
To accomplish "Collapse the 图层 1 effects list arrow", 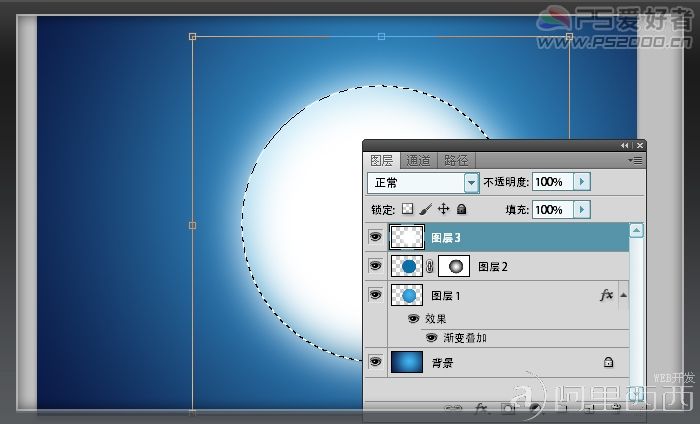I will 624,295.
